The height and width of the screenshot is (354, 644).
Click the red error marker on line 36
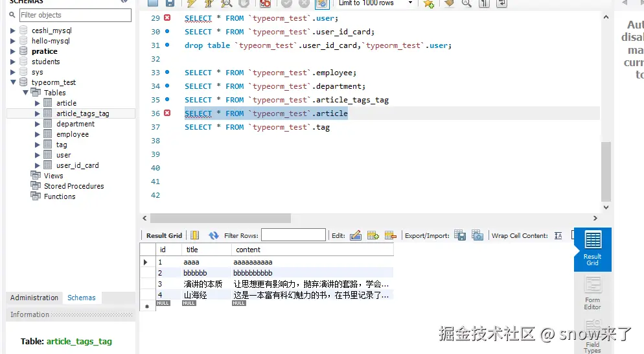(167, 113)
